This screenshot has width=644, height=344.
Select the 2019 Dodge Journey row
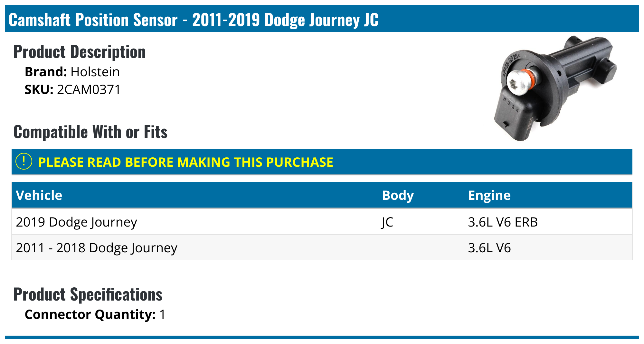coord(76,222)
